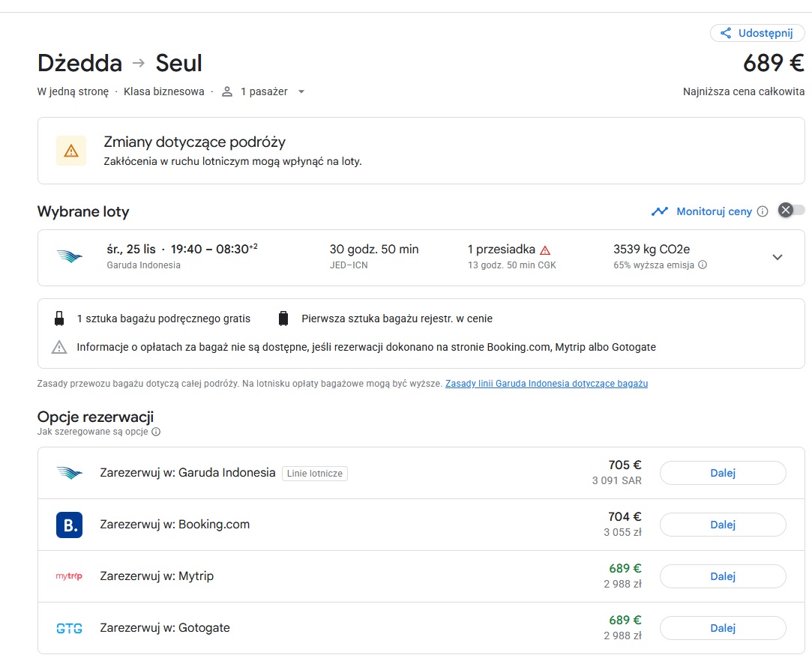This screenshot has width=812, height=655.
Task: Click Zarezerwuj w: Mytrip text
Action: [157, 576]
